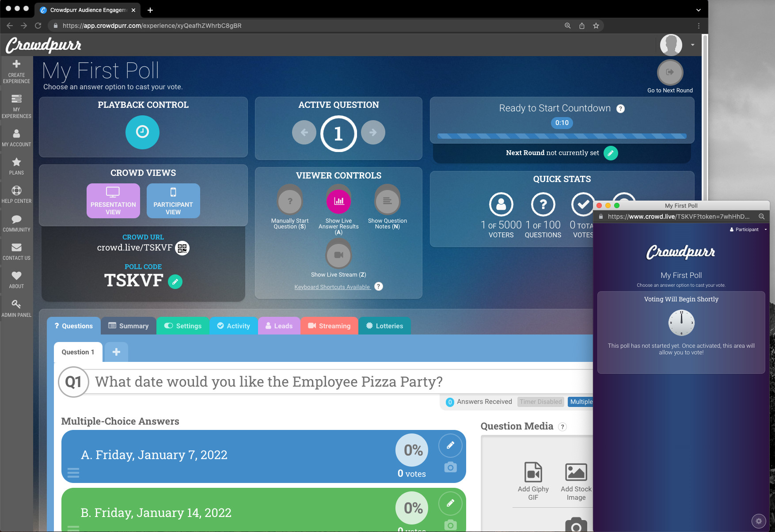Screen dimensions: 775x532
Task: Open browser tab list chevron
Action: pos(698,10)
